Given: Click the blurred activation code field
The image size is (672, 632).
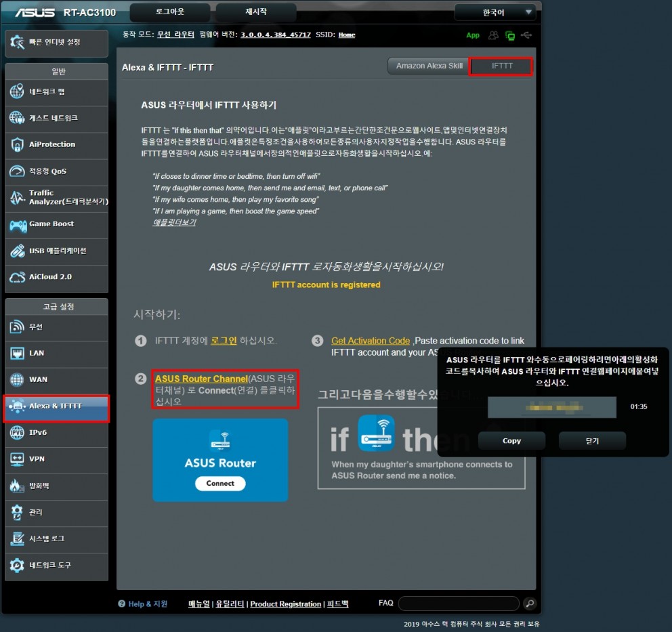Looking at the screenshot, I should (x=552, y=406).
